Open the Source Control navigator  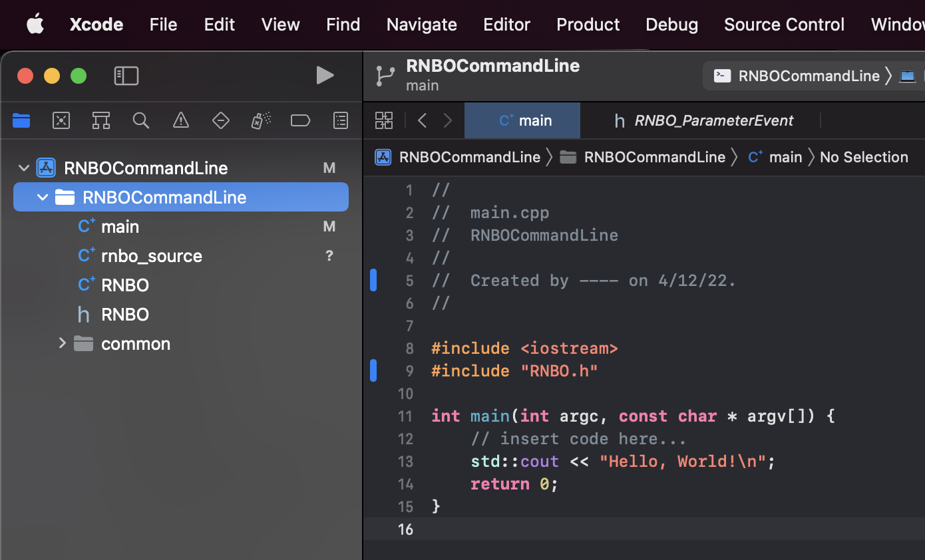tap(61, 120)
